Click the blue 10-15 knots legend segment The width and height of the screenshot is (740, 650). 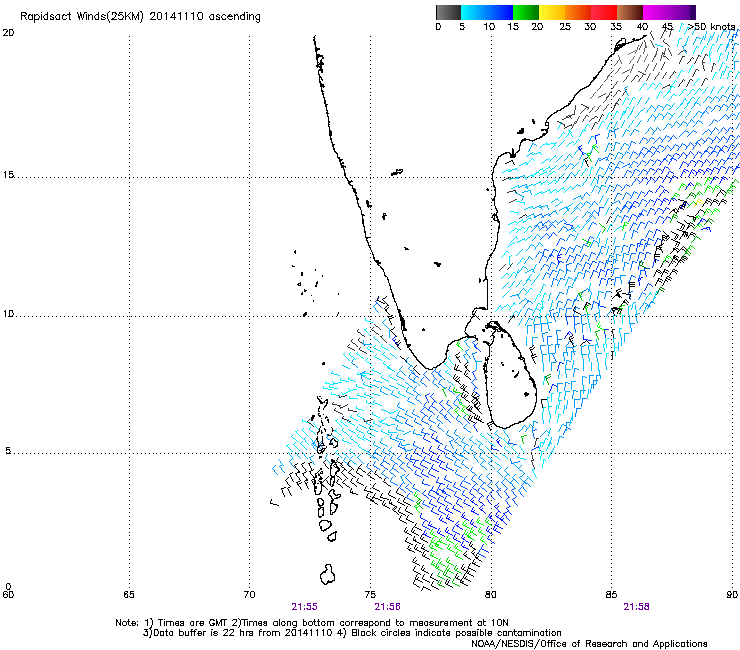tap(500, 12)
